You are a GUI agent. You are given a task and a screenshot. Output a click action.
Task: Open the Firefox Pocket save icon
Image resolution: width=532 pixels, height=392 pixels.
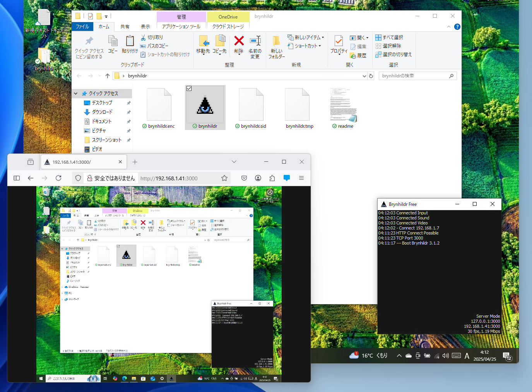[x=244, y=178]
